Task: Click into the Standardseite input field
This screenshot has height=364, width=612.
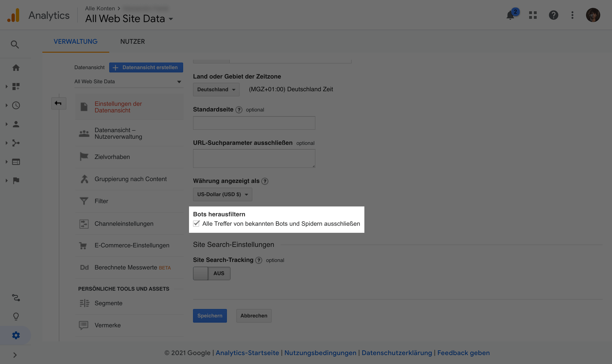Action: click(254, 123)
